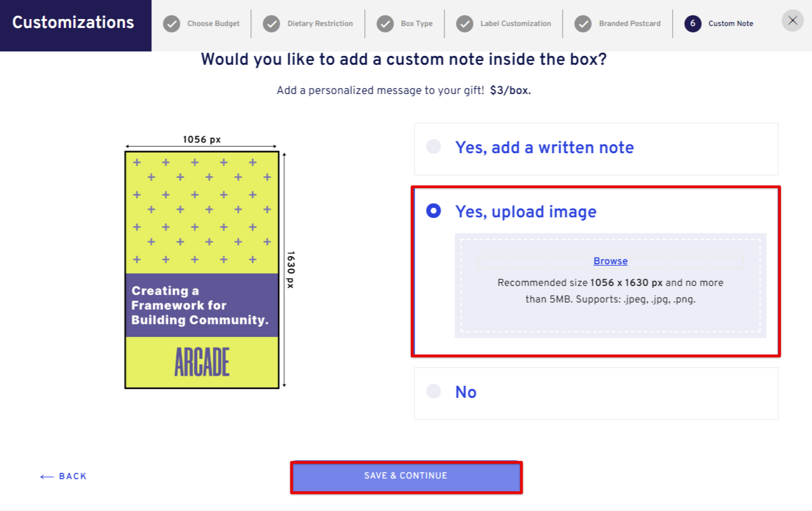Open the Custom Note step label
This screenshot has width=812, height=511.
click(731, 24)
